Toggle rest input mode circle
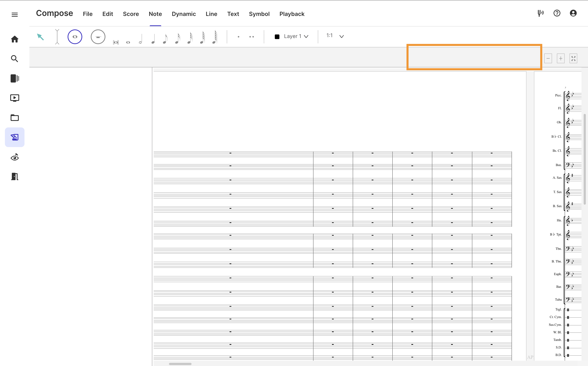 coord(98,37)
